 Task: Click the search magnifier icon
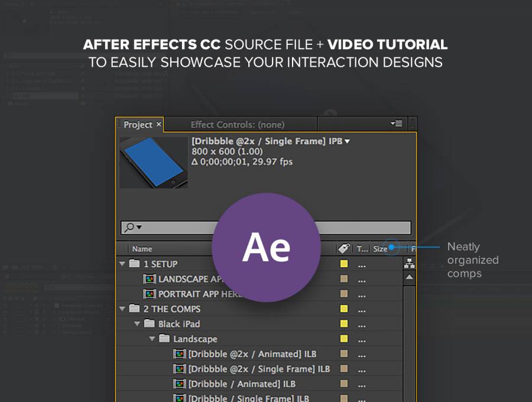pos(129,228)
